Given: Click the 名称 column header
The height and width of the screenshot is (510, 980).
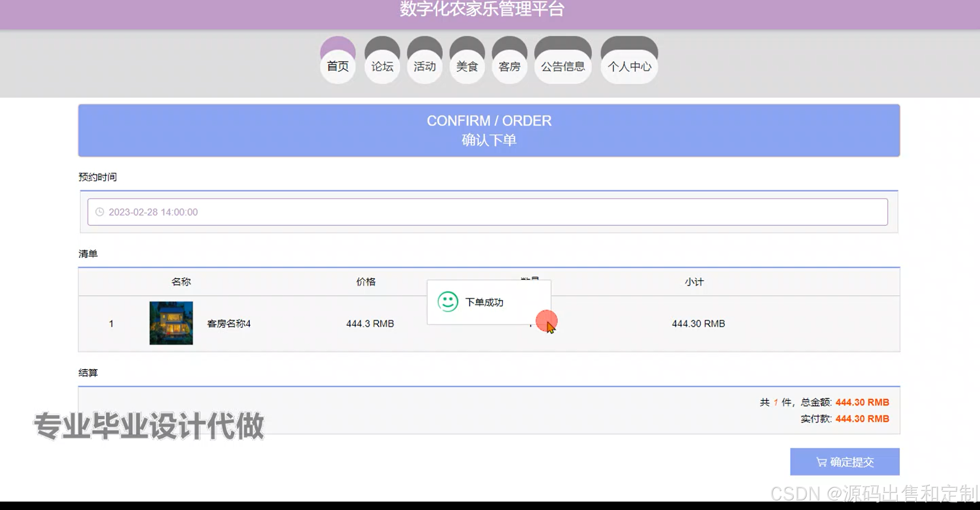Looking at the screenshot, I should pos(181,282).
